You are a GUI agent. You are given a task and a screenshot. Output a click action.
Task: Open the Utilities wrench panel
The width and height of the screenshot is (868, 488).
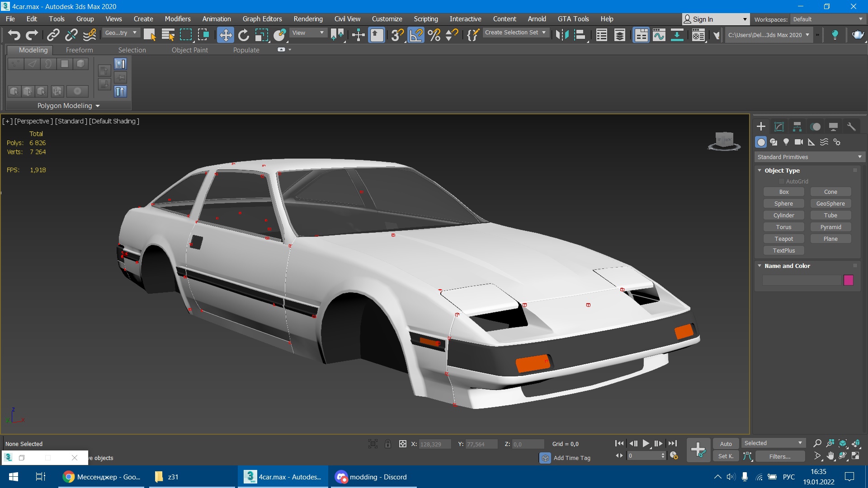(851, 127)
